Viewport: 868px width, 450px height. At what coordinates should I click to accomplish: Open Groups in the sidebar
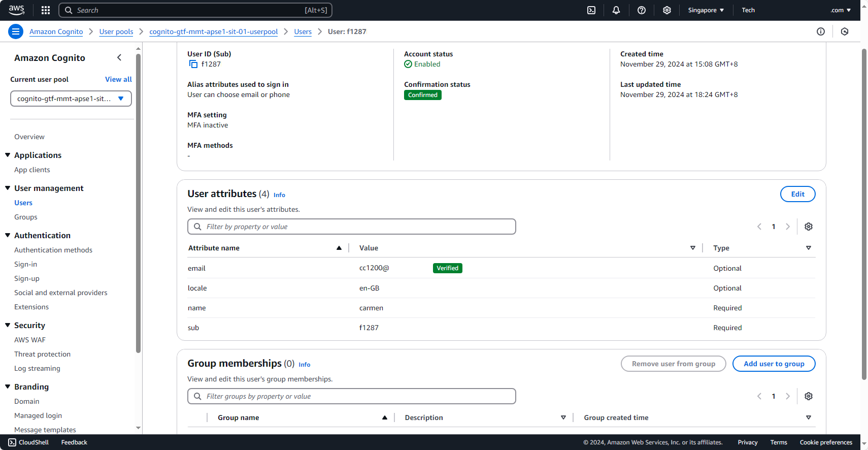point(26,217)
